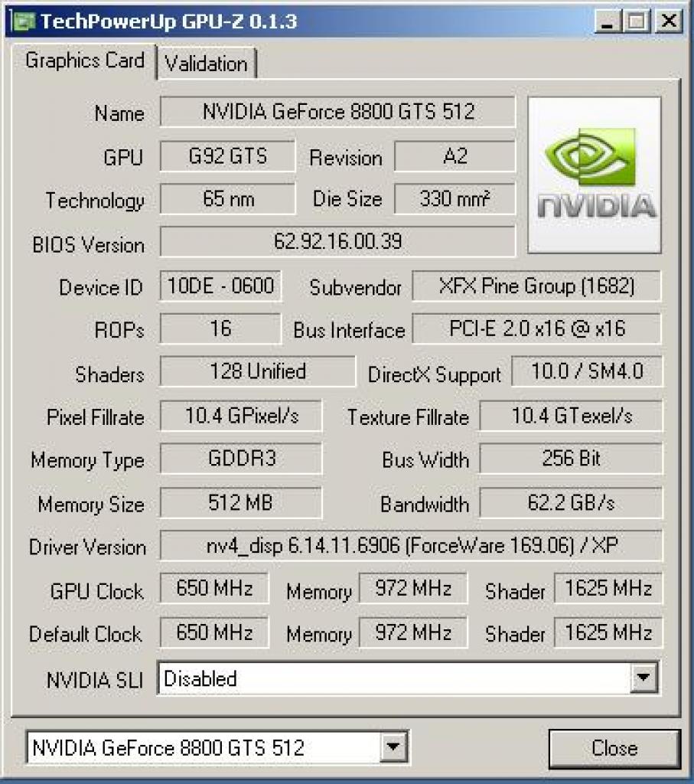Select the Default Clock field 650 MHz
This screenshot has height=784, width=694.
[x=214, y=632]
